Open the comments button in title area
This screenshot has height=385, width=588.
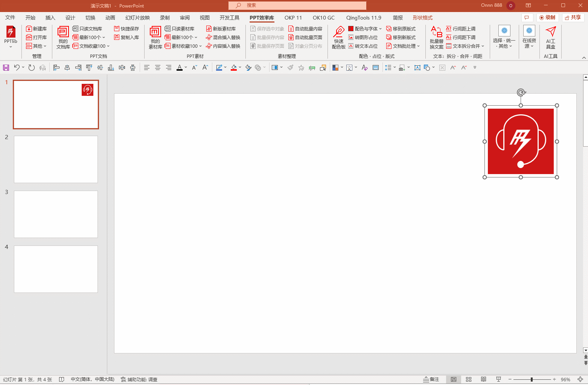(527, 18)
